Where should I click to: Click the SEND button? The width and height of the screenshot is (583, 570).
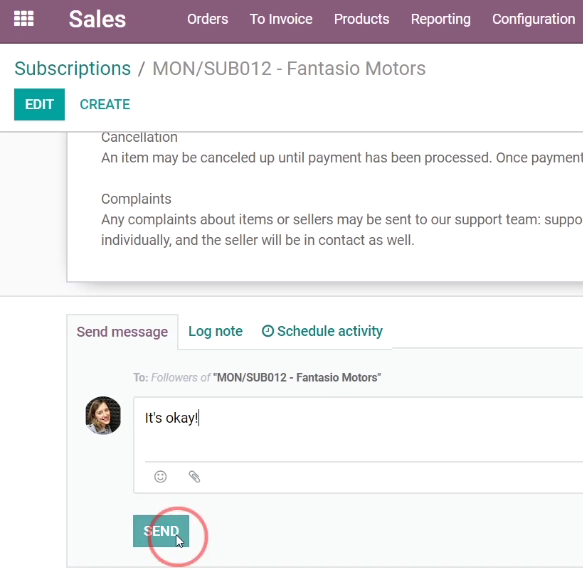point(161,531)
